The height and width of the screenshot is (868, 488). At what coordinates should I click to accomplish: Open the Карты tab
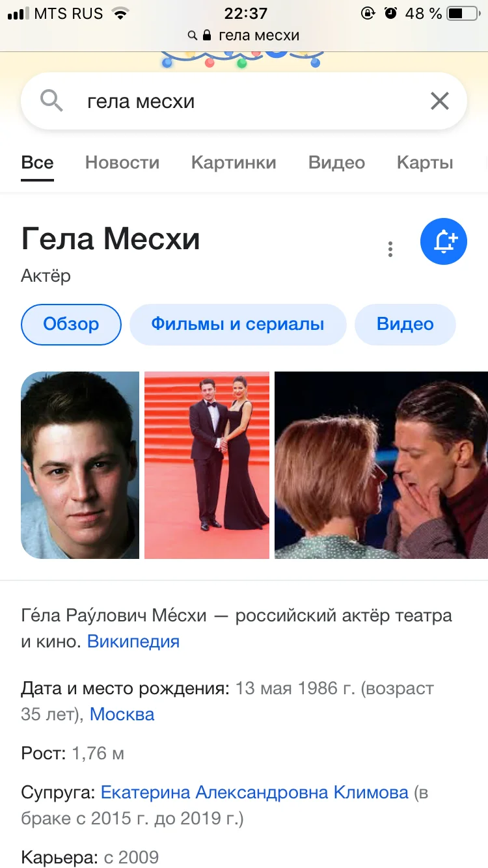tap(425, 163)
